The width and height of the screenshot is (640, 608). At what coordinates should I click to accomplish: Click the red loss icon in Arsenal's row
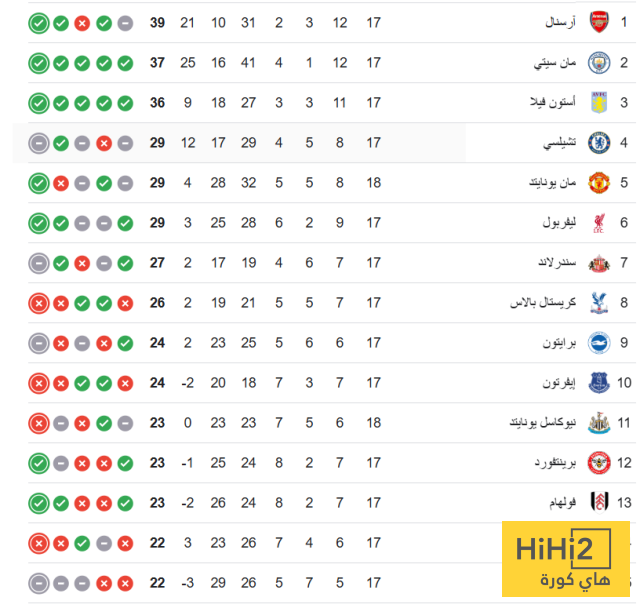(82, 22)
